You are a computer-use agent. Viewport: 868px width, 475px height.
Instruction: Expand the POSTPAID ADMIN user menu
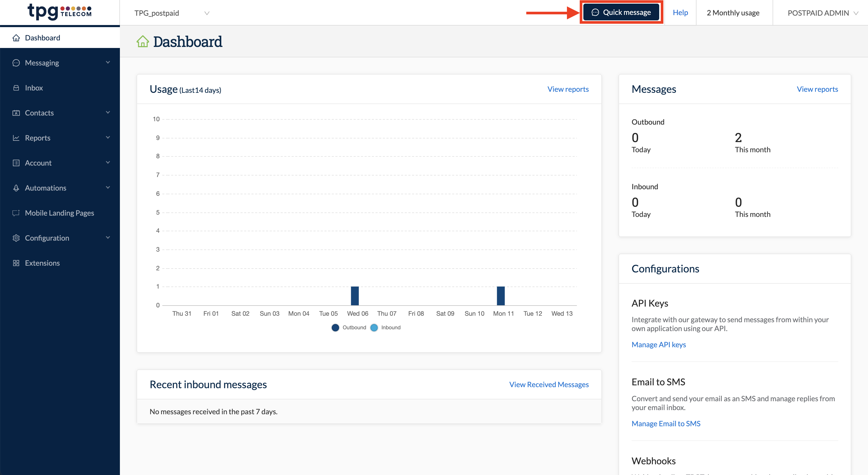point(822,13)
